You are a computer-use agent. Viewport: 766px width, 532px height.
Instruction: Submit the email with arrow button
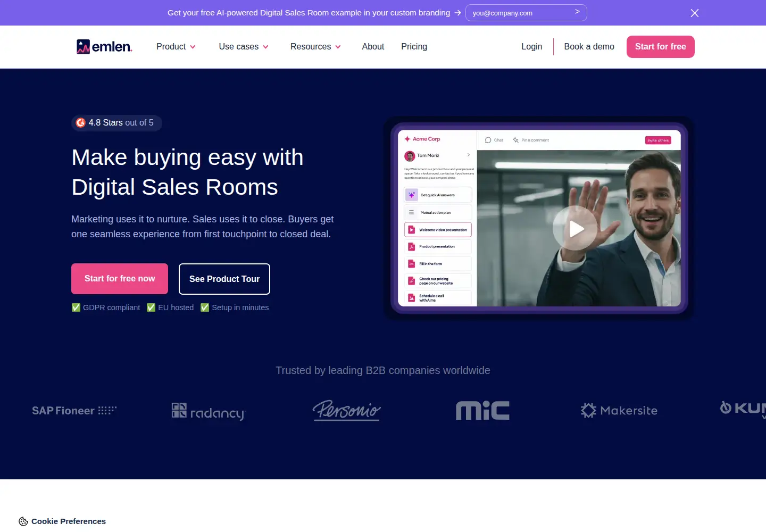(x=577, y=12)
